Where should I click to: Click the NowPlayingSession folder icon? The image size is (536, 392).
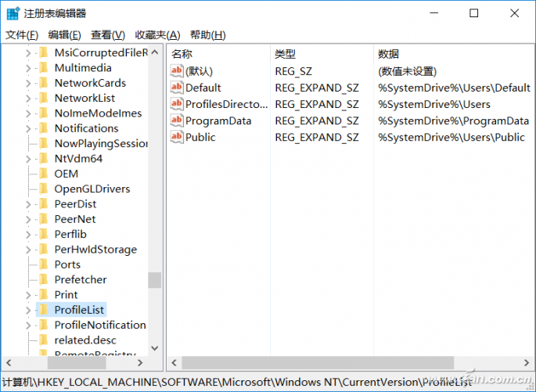click(44, 143)
